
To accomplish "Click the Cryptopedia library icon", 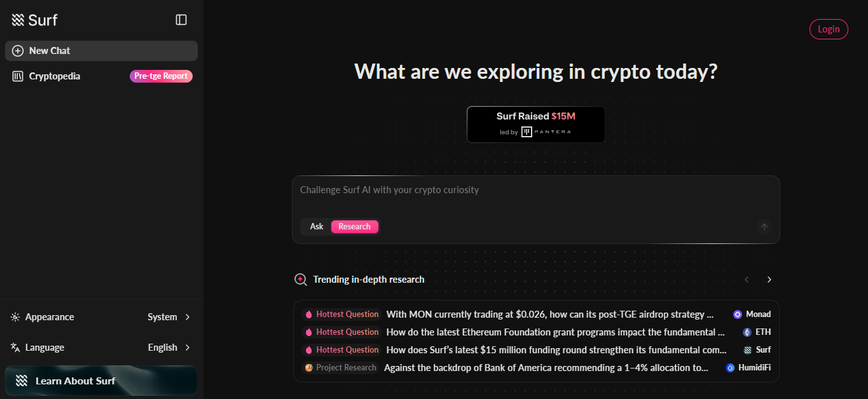I will click(18, 76).
